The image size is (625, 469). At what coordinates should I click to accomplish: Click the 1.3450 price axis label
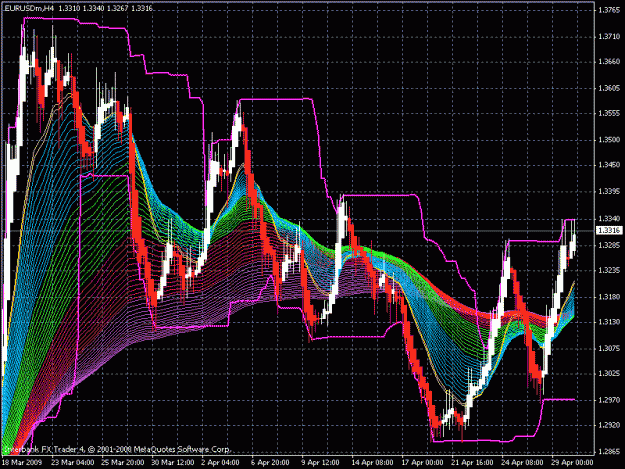coord(609,165)
